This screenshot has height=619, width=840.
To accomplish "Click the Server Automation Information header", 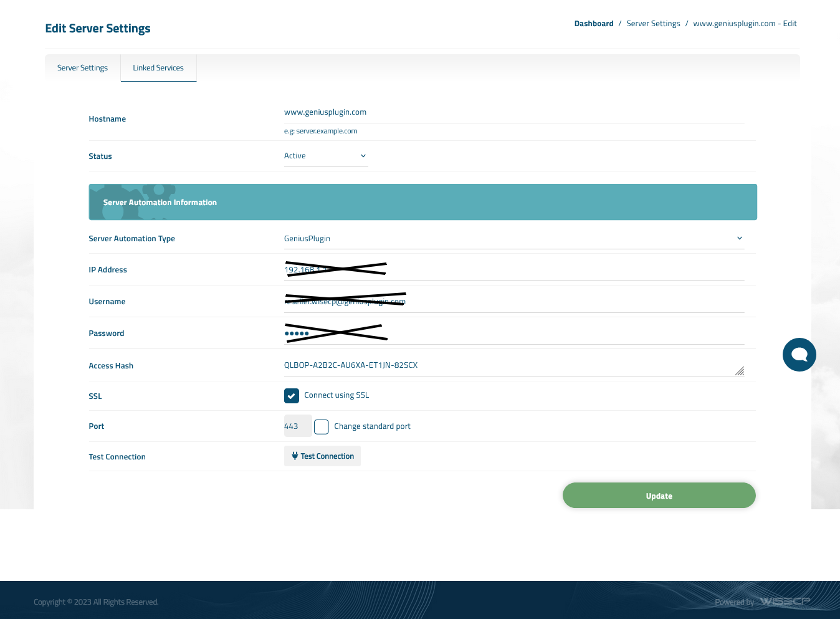I will [x=423, y=202].
